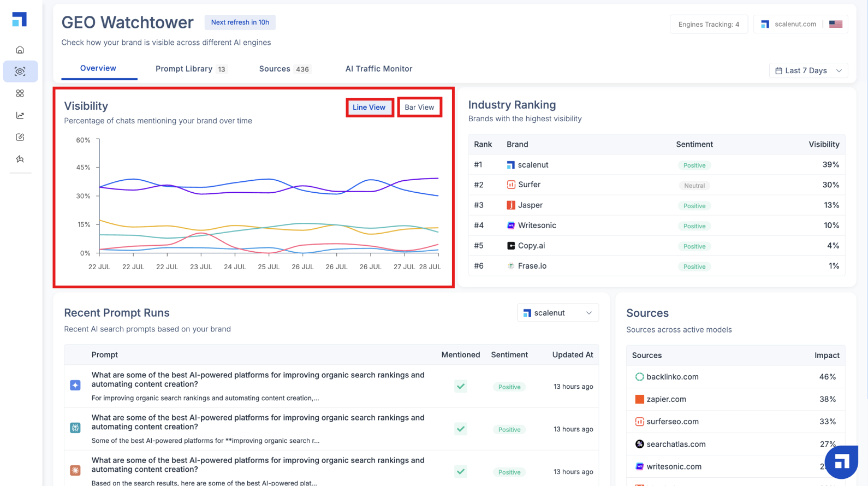Click the zapier.com source icon
This screenshot has width=868, height=486.
pyautogui.click(x=639, y=399)
